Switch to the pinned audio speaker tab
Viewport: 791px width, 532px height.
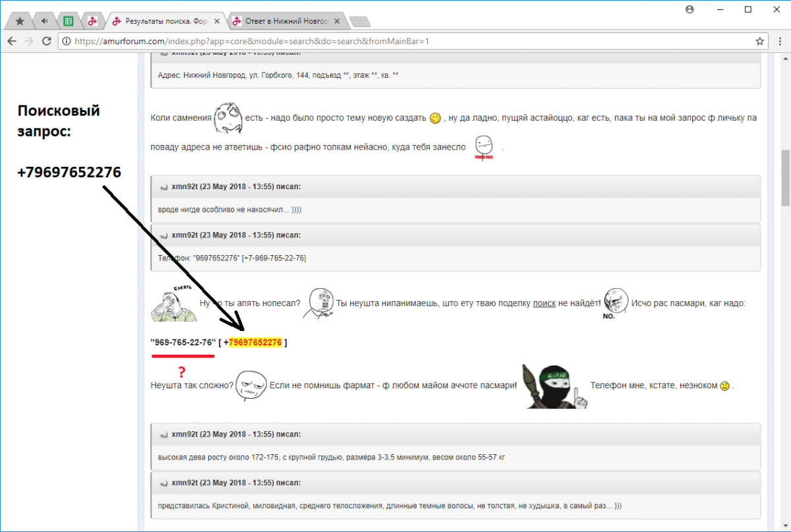point(44,21)
